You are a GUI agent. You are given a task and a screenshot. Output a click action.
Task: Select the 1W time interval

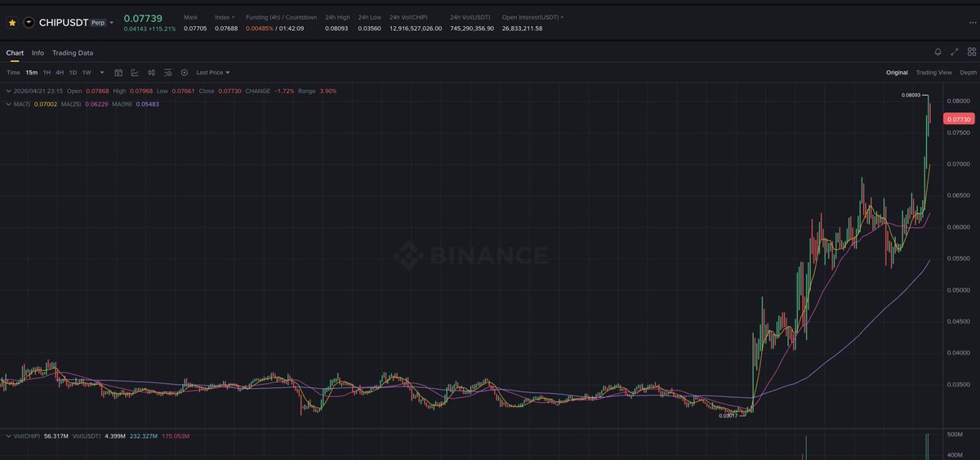pos(87,73)
